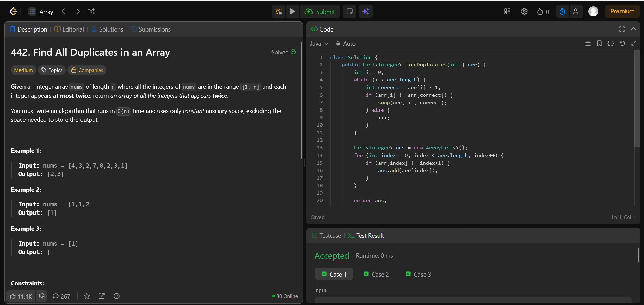Select the Case 2 test case
Viewport: 644px width, 305px height.
[376, 274]
